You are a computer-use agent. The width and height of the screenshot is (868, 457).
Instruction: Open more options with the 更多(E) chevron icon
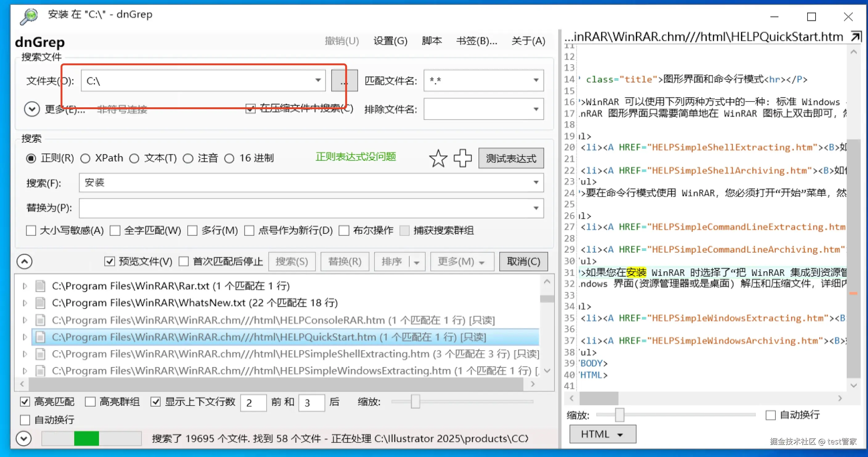tap(32, 109)
